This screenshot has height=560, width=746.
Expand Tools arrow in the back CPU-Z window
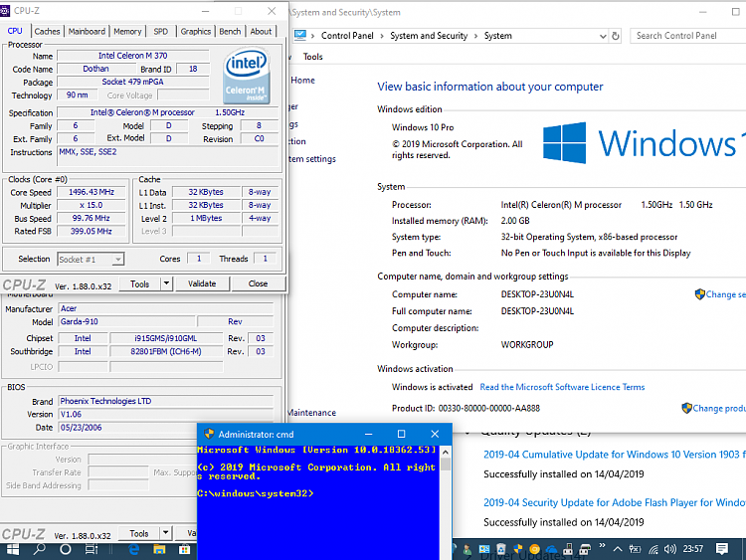pyautogui.click(x=165, y=533)
